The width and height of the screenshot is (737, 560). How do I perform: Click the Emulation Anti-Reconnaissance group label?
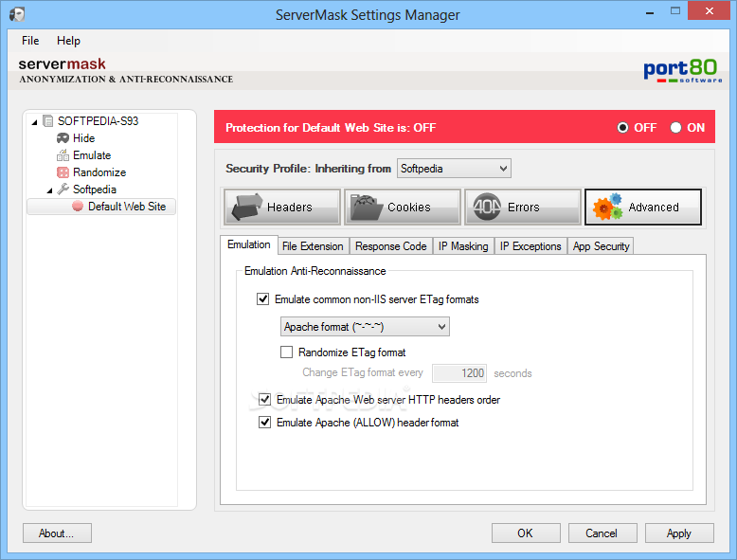[x=315, y=271]
